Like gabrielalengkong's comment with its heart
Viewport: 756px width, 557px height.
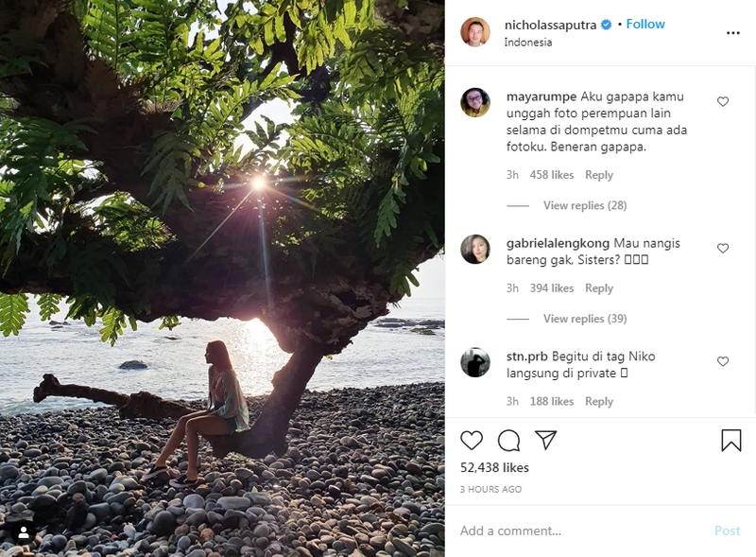click(722, 250)
